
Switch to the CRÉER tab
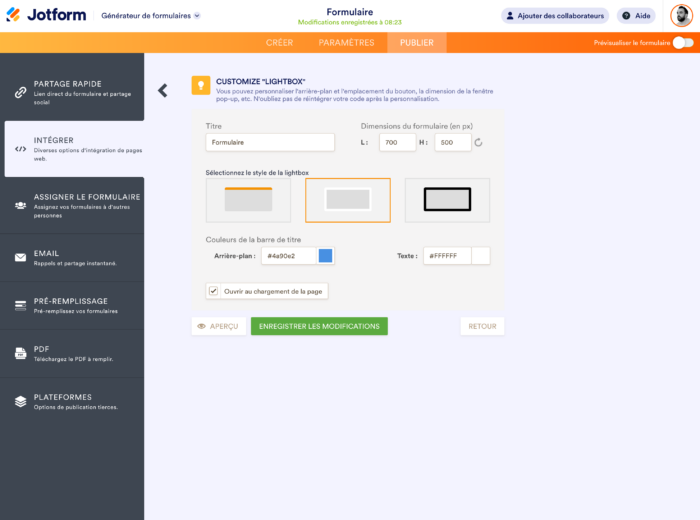point(279,43)
